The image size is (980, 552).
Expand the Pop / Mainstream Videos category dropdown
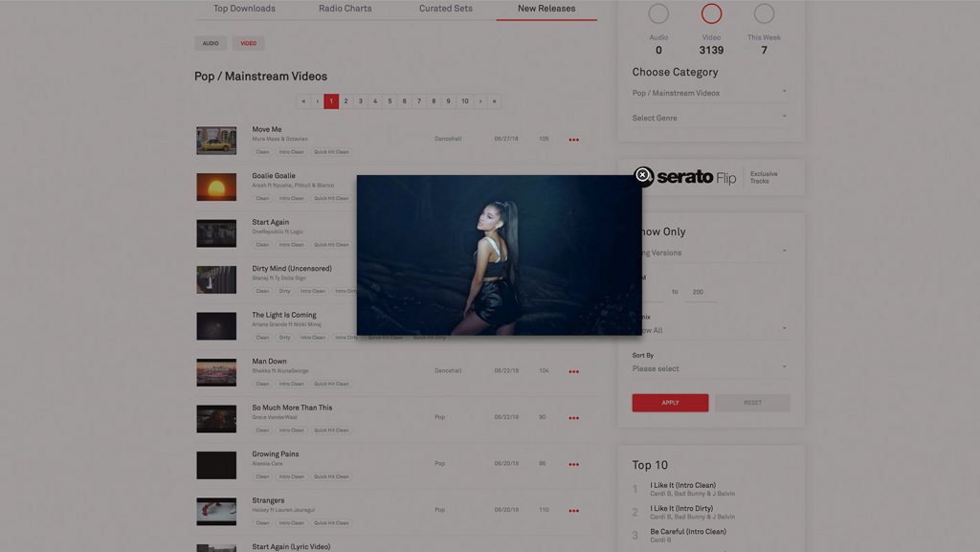[709, 93]
